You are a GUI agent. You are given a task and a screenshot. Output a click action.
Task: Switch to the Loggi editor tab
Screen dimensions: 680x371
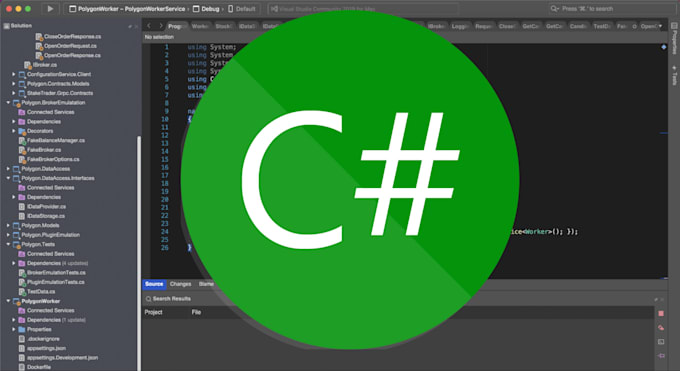[x=460, y=26]
